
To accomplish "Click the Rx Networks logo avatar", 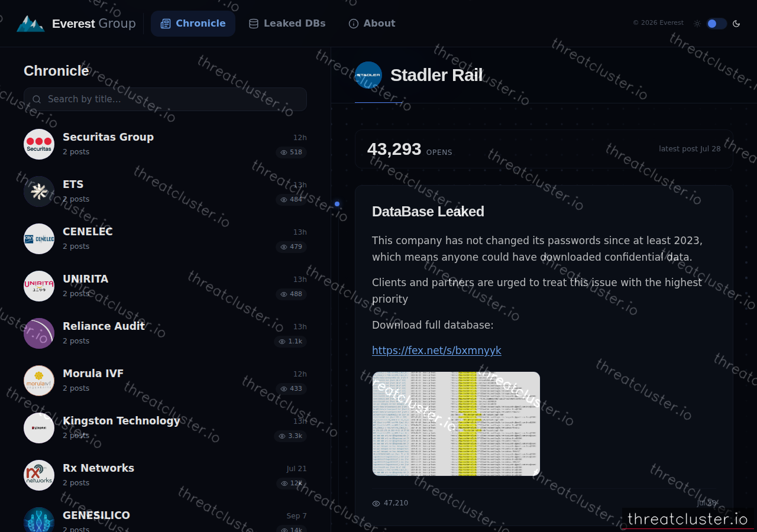I will click(x=39, y=475).
